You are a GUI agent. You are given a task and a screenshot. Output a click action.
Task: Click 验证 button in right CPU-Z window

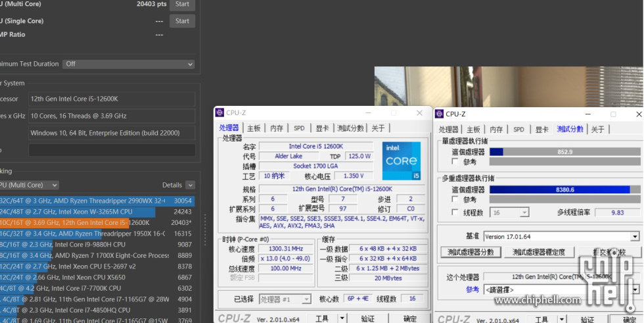click(x=587, y=320)
